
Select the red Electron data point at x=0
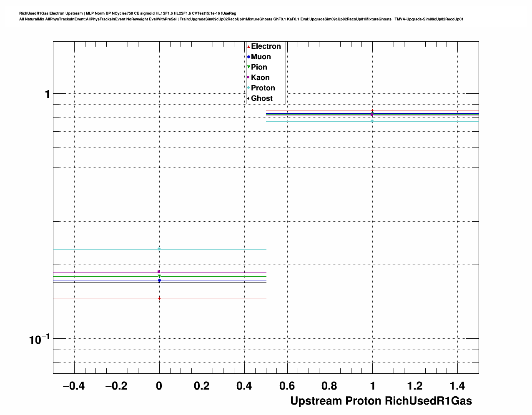pyautogui.click(x=159, y=298)
